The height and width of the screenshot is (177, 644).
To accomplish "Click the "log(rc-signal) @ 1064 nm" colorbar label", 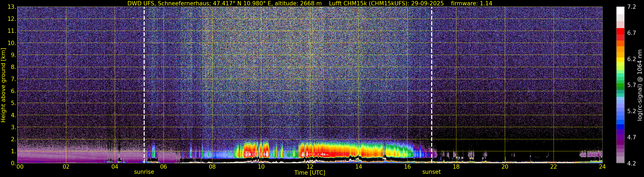I will coord(640,85).
